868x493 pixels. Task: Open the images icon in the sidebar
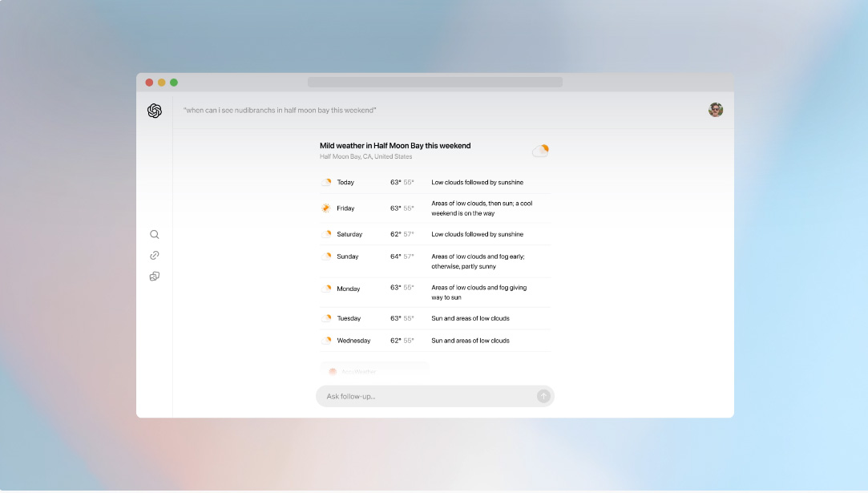tap(155, 277)
